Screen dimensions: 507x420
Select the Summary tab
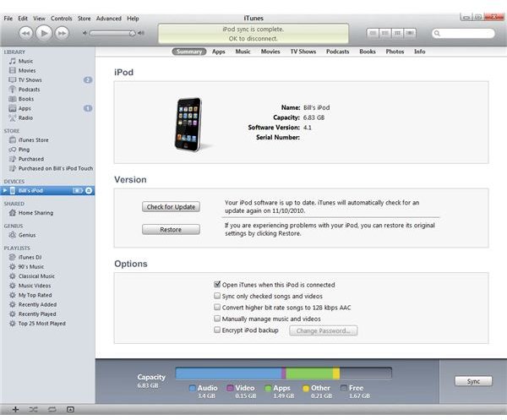(x=189, y=52)
